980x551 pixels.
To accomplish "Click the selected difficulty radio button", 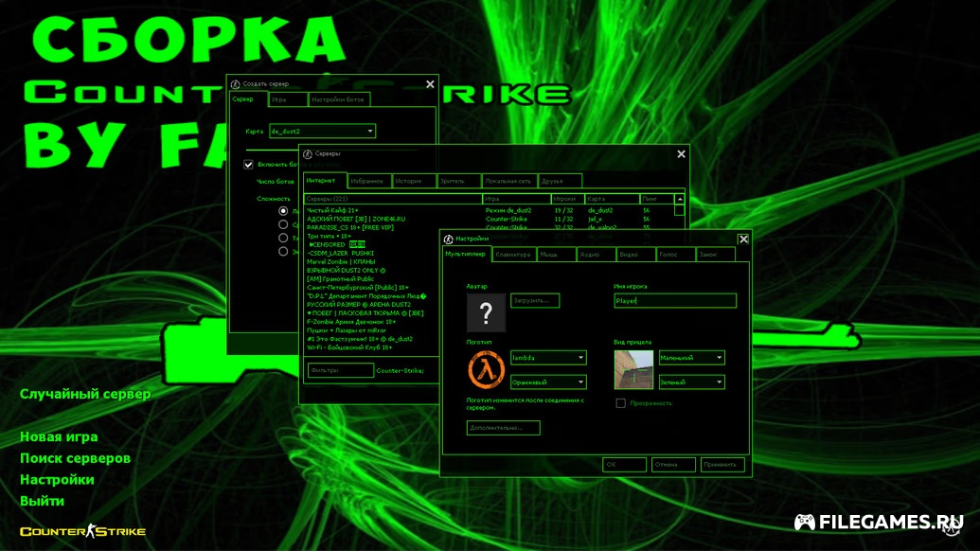I will (x=283, y=211).
